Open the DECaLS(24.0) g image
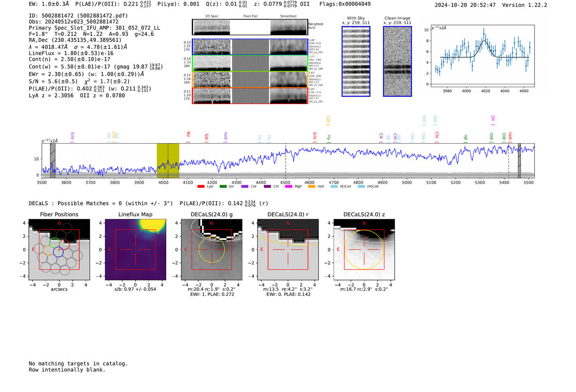576x392 pixels. point(211,250)
